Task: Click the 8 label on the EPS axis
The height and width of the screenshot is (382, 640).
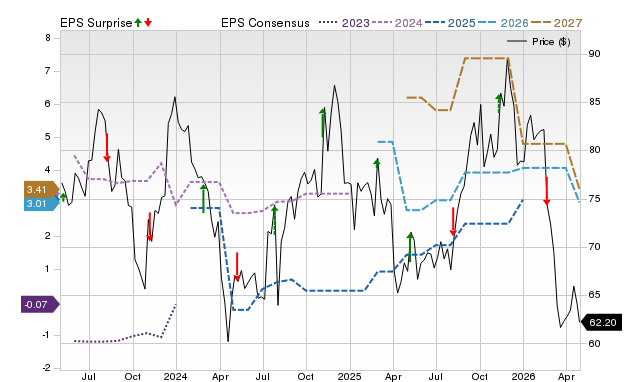Action: [48, 38]
